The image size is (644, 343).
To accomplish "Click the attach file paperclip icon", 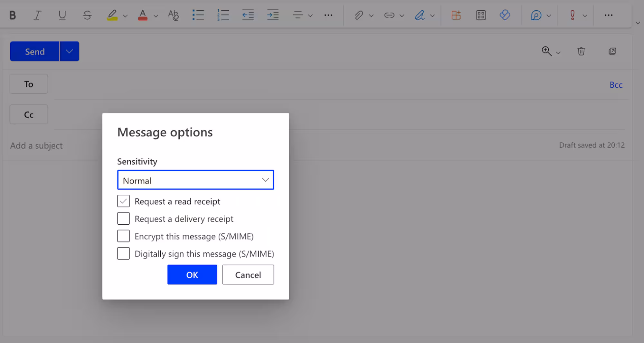I will click(x=359, y=15).
